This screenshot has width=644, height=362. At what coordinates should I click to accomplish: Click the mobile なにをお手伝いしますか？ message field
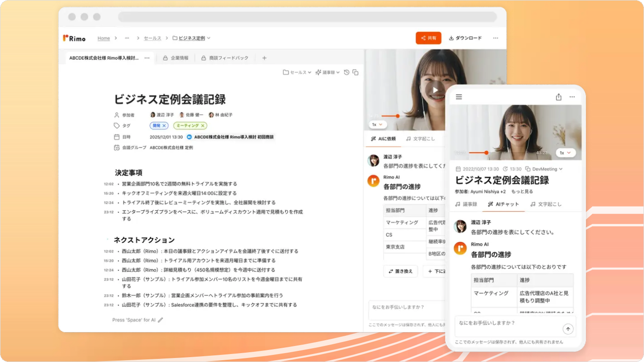pyautogui.click(x=516, y=326)
